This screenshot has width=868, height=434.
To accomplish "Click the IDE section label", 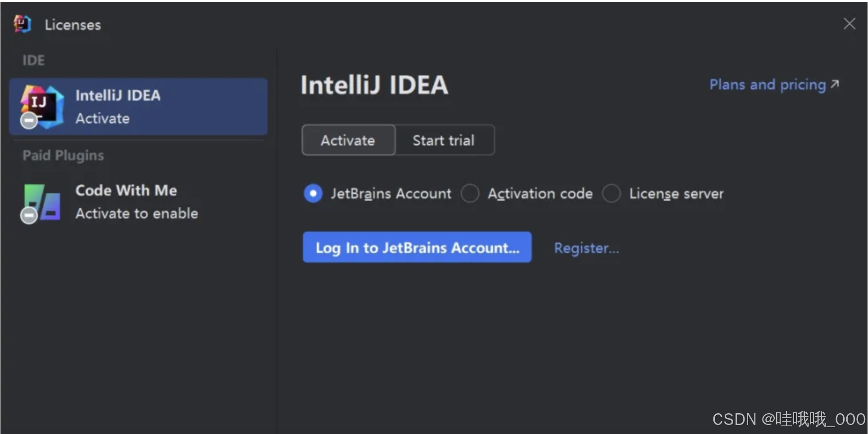I will pyautogui.click(x=34, y=60).
